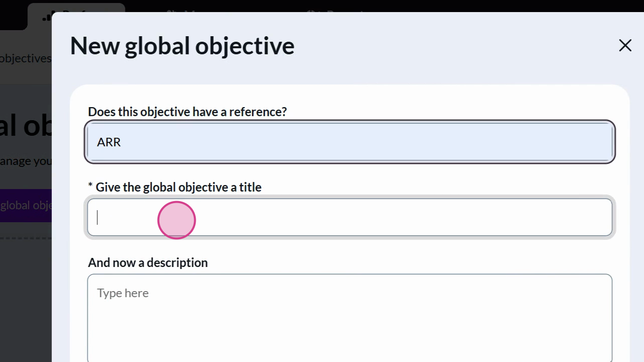Click the 'Does this objective have a reference?' label
The image size is (644, 362).
click(x=187, y=112)
